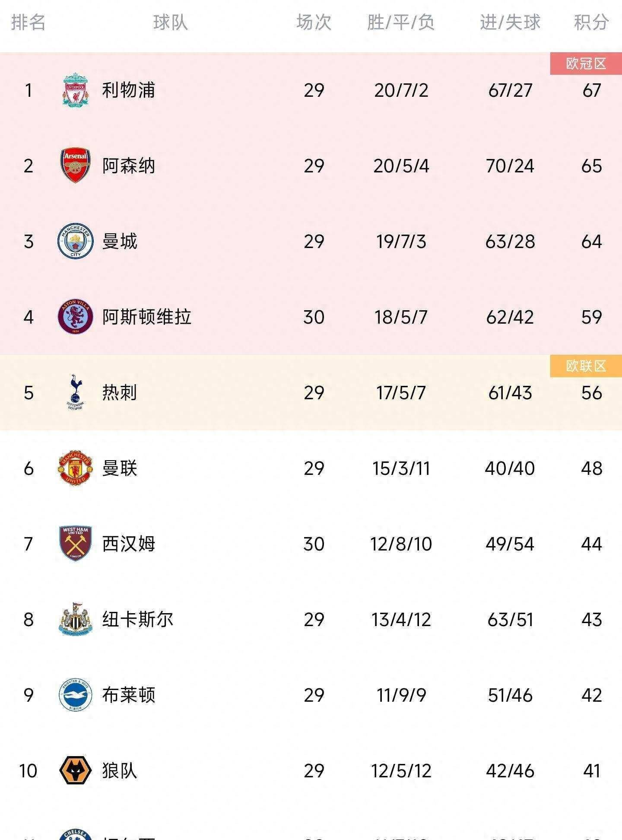Click the 欧联区 zone label

tap(586, 366)
